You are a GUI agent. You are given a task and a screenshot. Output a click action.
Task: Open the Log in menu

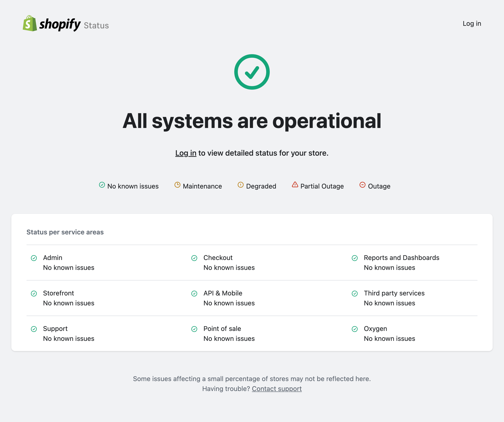click(472, 23)
